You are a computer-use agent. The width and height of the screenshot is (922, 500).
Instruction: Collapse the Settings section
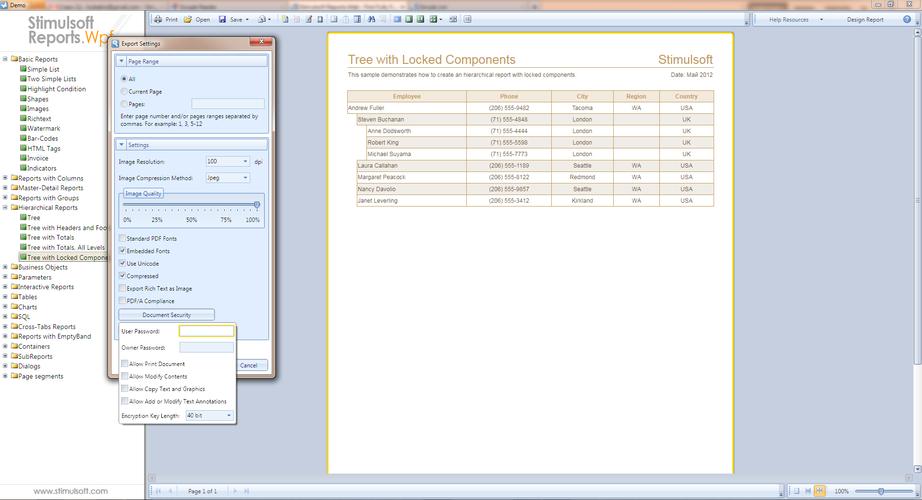point(122,145)
